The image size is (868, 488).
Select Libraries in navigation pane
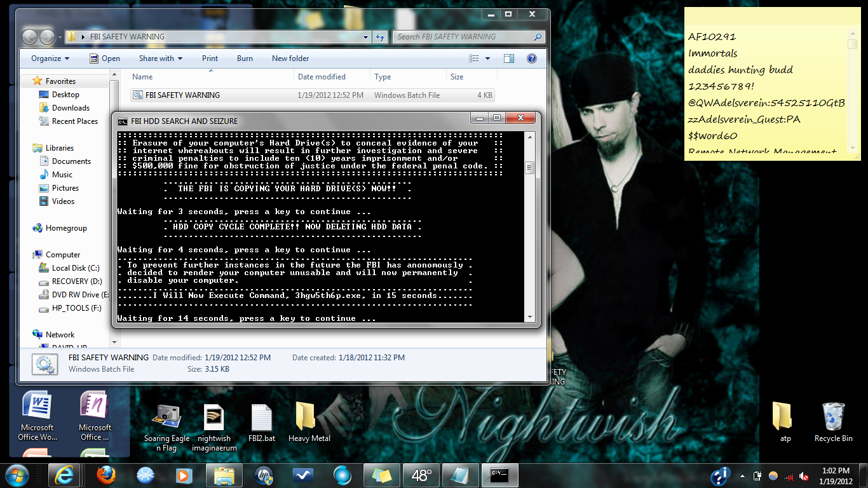[x=60, y=148]
